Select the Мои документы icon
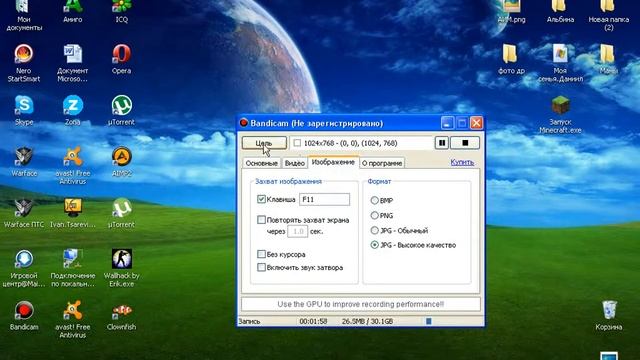This screenshot has height=360, width=640. coord(24,8)
